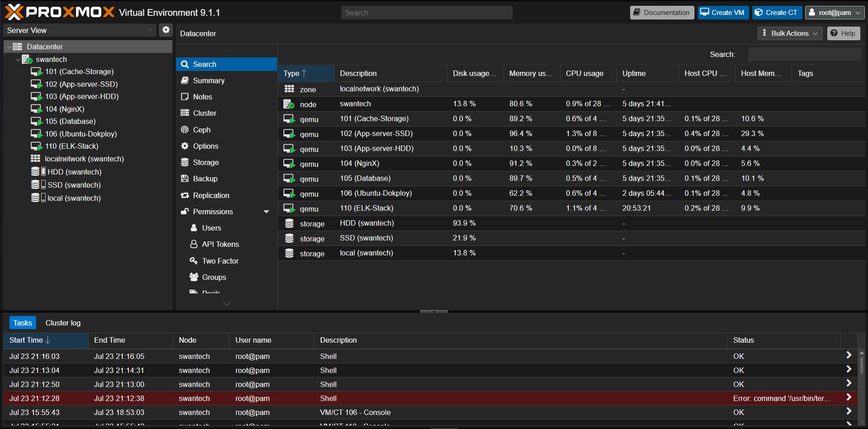Click the Replication icon in side menu
868x429 pixels.
184,195
